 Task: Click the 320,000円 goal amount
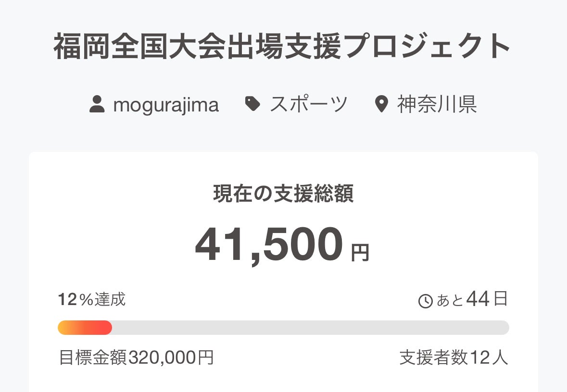(x=171, y=357)
